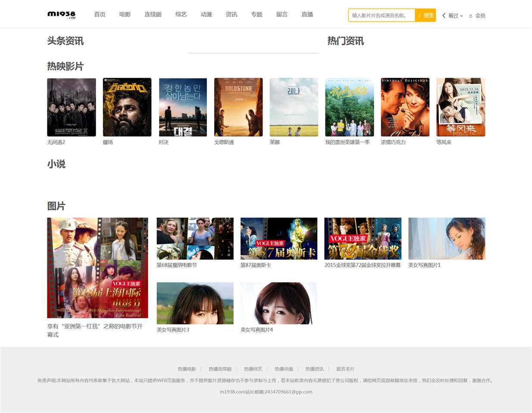Open the 等风来 movie poster
The height and width of the screenshot is (413, 532).
pyautogui.click(x=461, y=107)
